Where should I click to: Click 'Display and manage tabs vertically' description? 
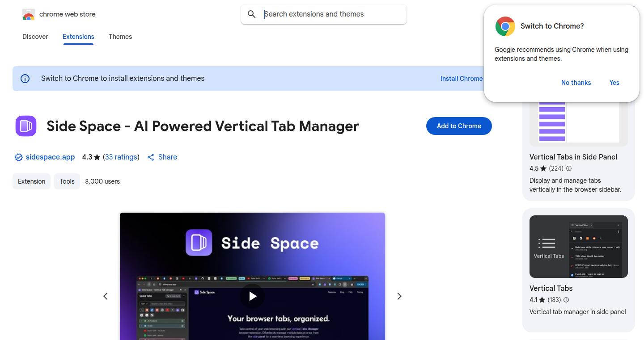pyautogui.click(x=575, y=185)
